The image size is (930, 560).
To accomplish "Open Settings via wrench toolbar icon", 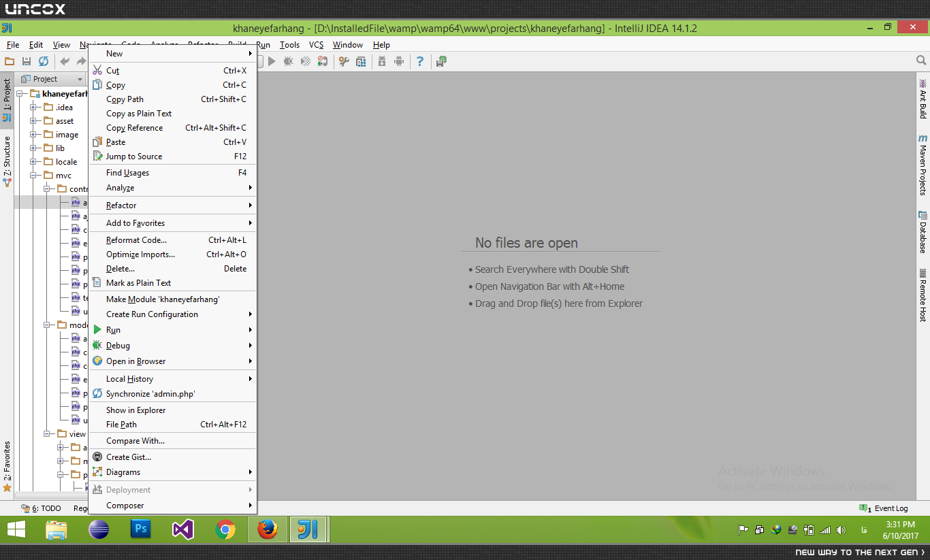I will (344, 61).
